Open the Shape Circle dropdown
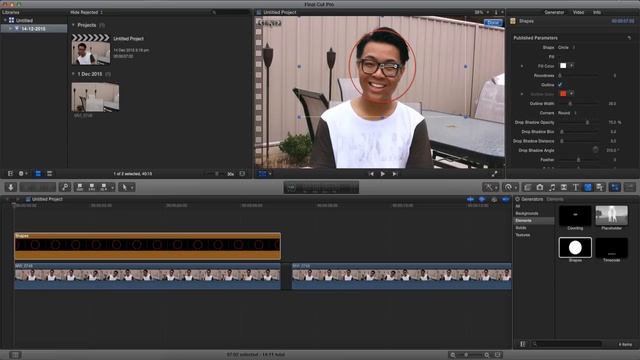 point(567,47)
